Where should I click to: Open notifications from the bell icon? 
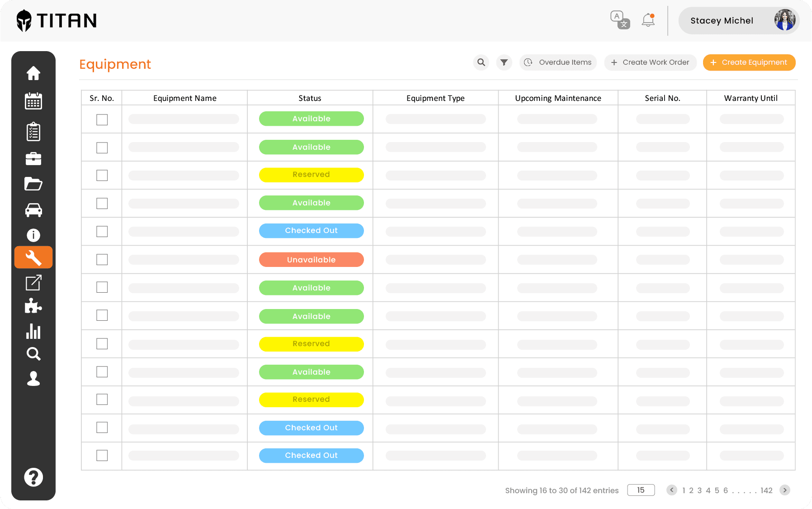click(647, 20)
